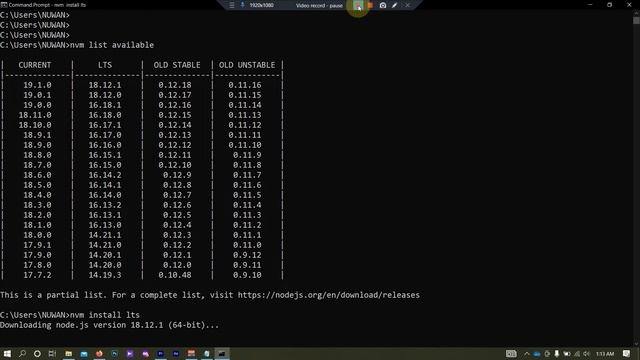
Task: Click version 0.12.18 in OLD STABLE
Action: 175,85
